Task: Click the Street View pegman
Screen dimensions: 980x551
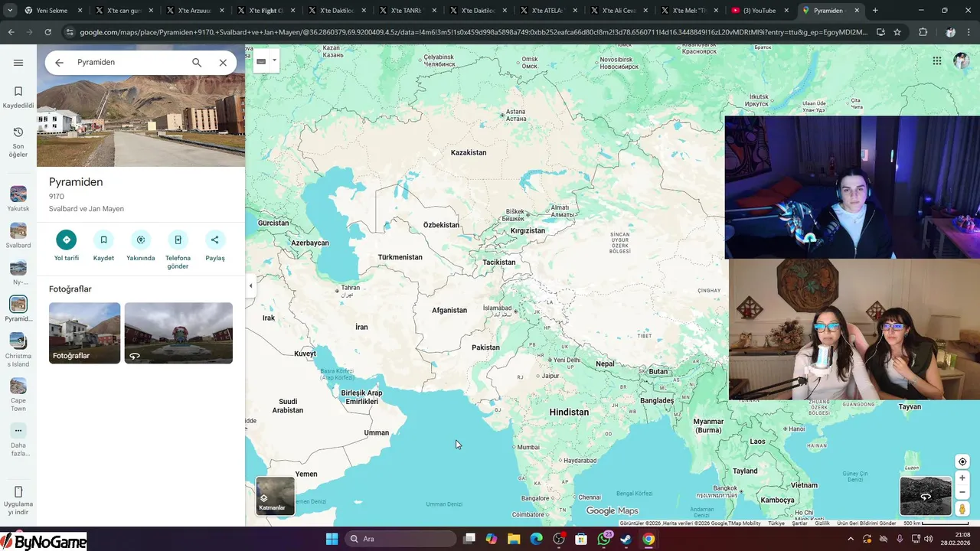Action: click(x=962, y=510)
